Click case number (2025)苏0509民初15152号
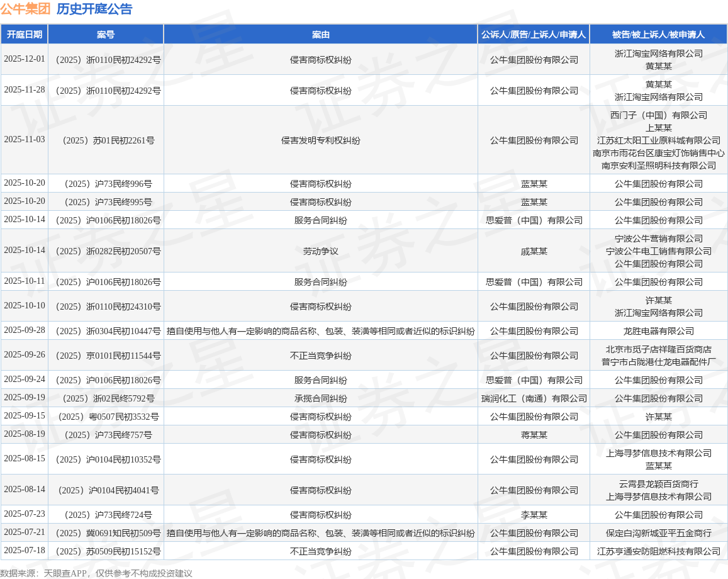 point(109,551)
